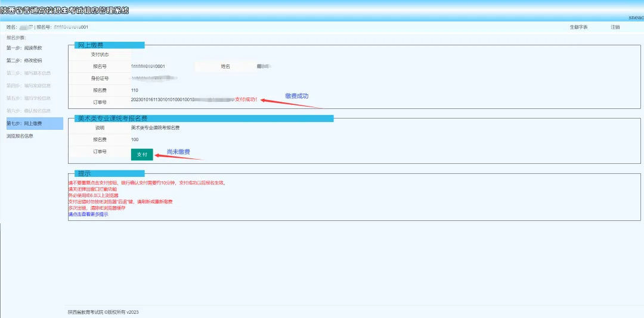
Task: Open step one 阅读条款 in sidebar
Action: tap(24, 48)
